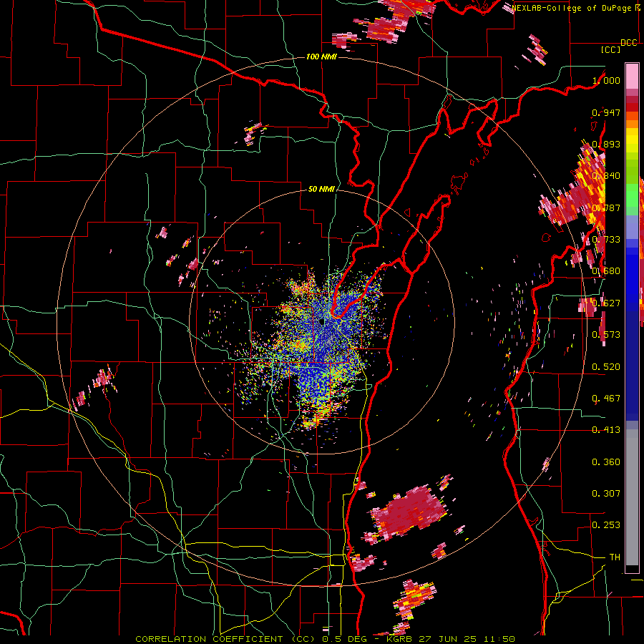This screenshot has width=644, height=644.
Task: Pick the bright green band on the color bar
Action: pyautogui.click(x=632, y=195)
